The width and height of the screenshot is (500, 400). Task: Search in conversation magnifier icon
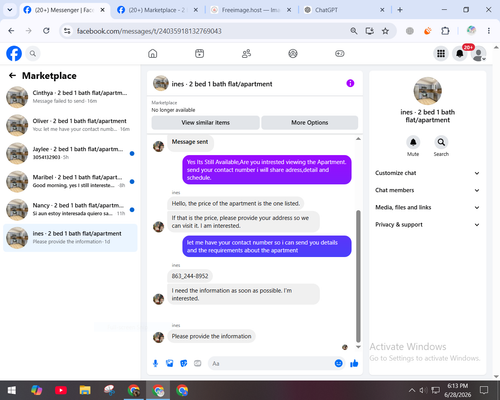pyautogui.click(x=441, y=142)
